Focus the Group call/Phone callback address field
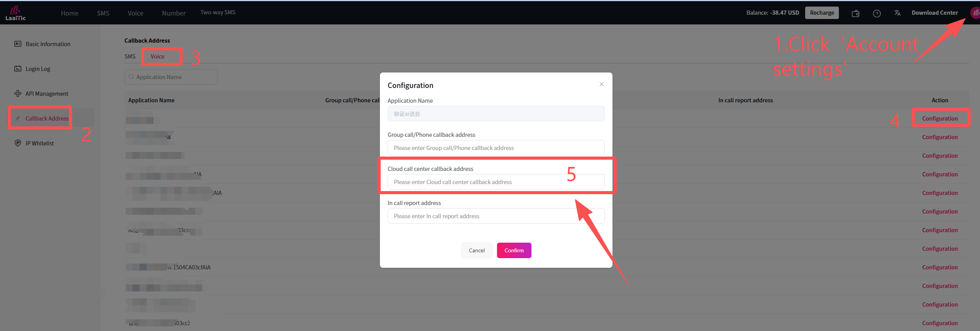 point(496,148)
